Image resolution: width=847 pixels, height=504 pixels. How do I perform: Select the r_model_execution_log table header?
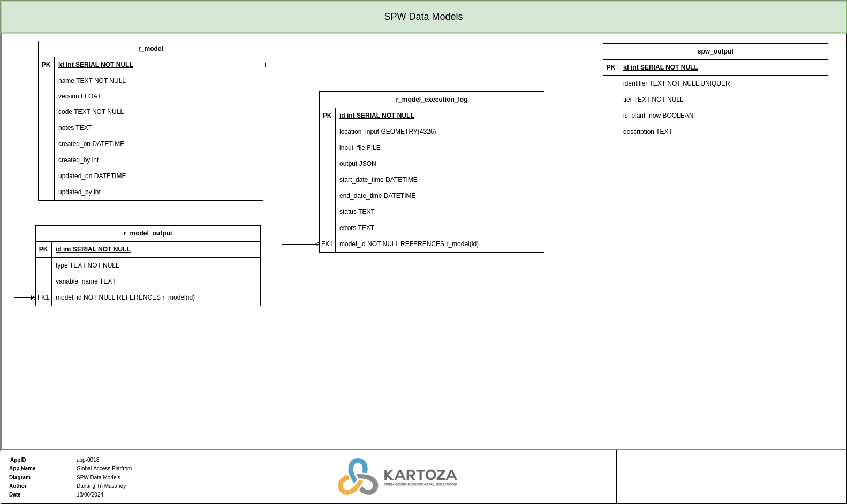pos(432,100)
